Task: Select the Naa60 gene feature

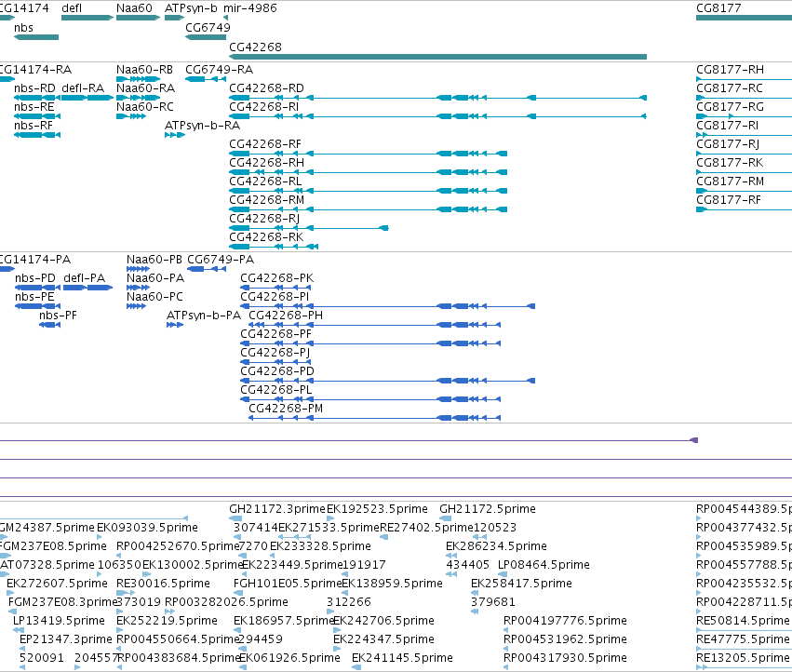Action: click(138, 18)
